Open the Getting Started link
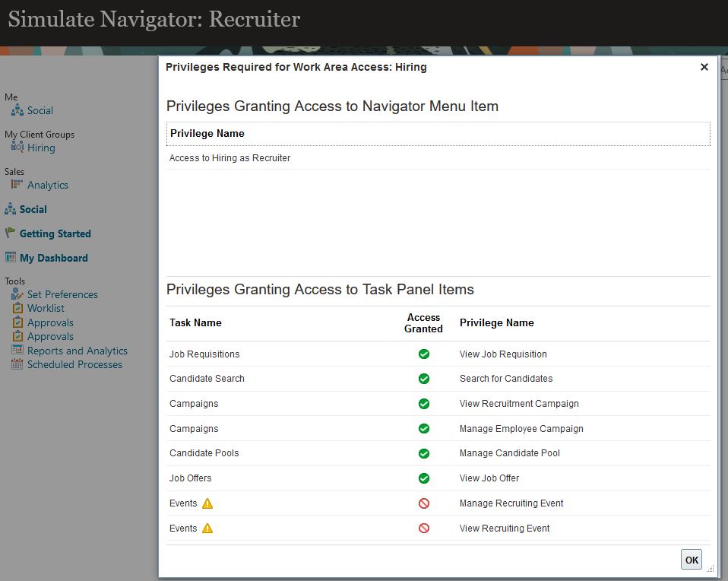This screenshot has width=728, height=581. (55, 233)
